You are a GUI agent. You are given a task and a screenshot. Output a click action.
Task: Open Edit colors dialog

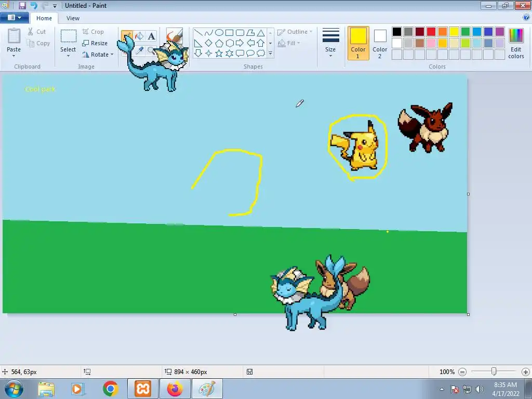516,44
